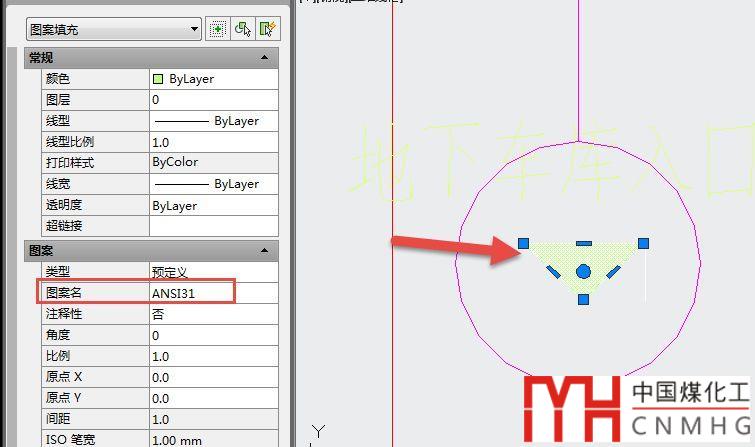Click the Toggle PICKADD value icon
Image resolution: width=755 pixels, height=447 pixels.
tap(218, 29)
